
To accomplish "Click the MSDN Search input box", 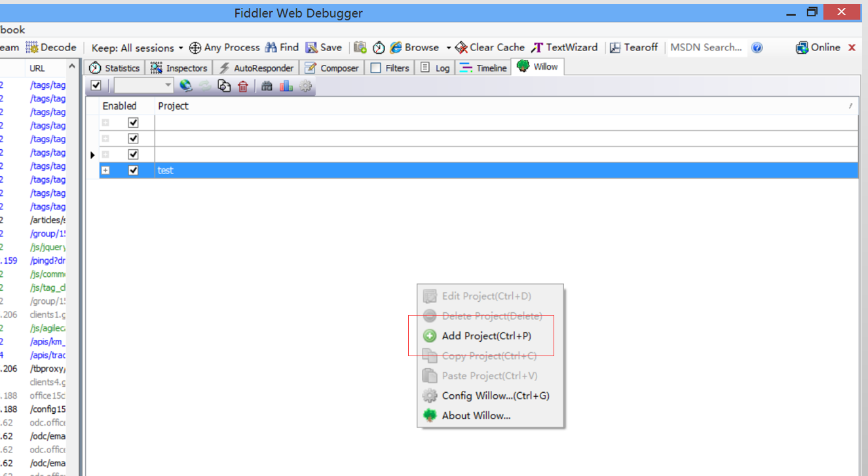I will pos(708,47).
